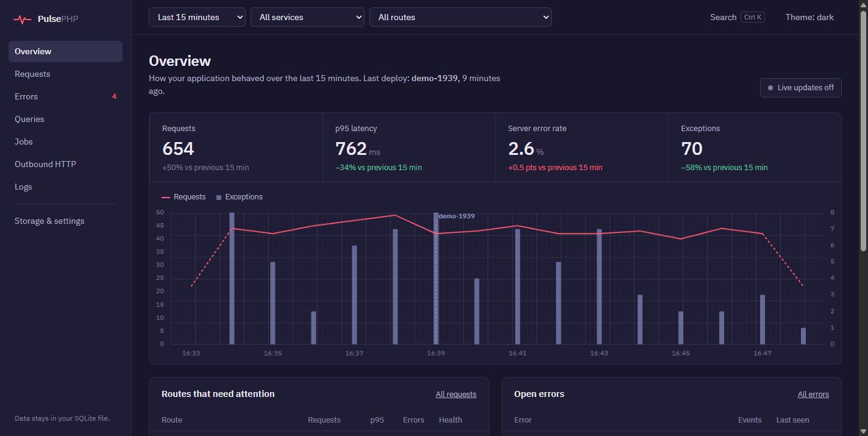Click the Search button in header
The height and width of the screenshot is (436, 868).
[737, 17]
